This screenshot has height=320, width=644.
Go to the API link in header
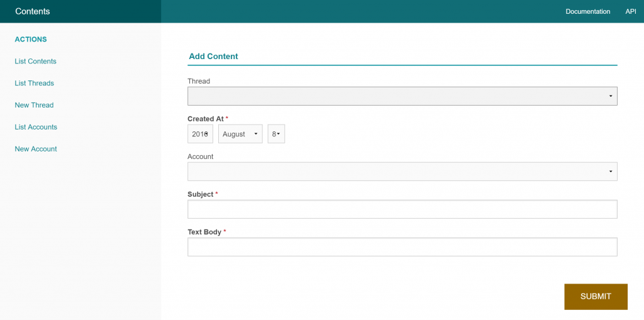tap(630, 11)
